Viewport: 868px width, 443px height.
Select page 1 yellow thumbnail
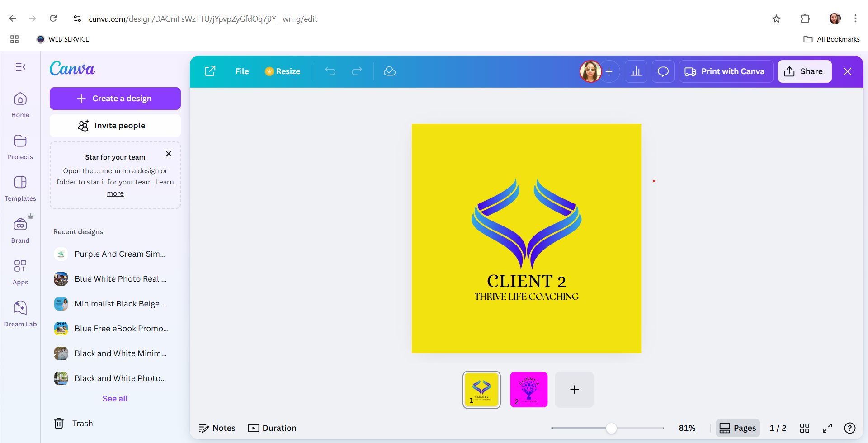click(x=481, y=390)
